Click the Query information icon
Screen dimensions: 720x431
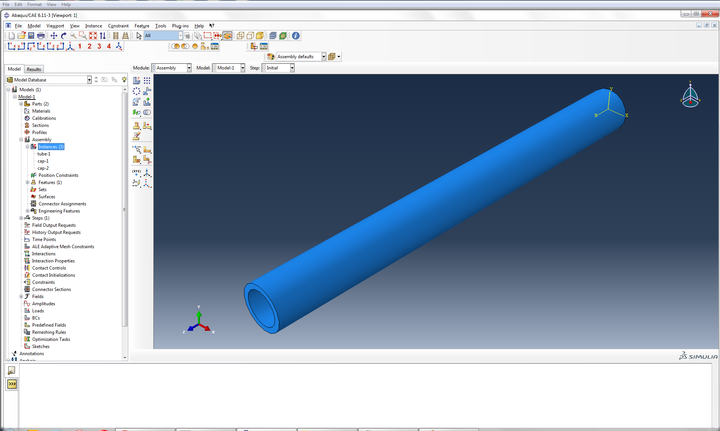pos(296,36)
